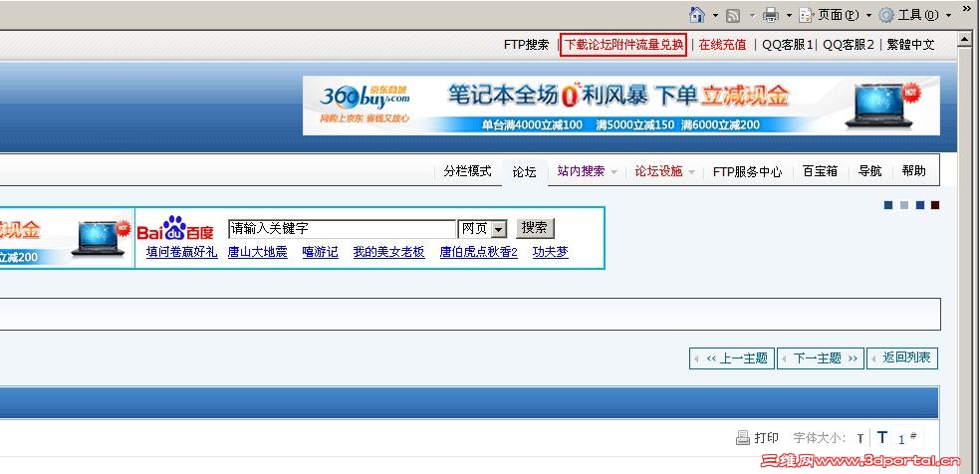Select the 论坛 tab
This screenshot has width=980, height=474.
(x=525, y=172)
